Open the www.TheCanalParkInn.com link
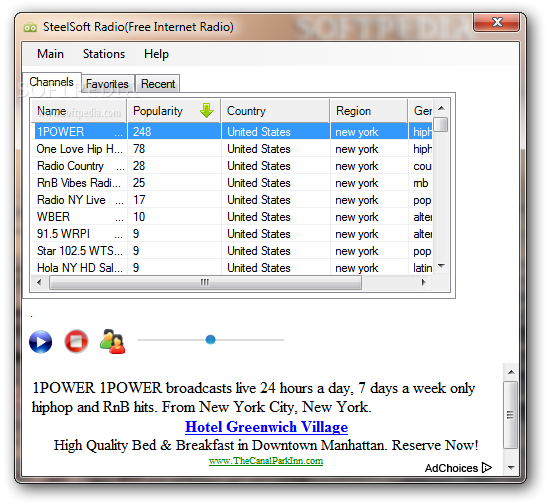 (266, 461)
